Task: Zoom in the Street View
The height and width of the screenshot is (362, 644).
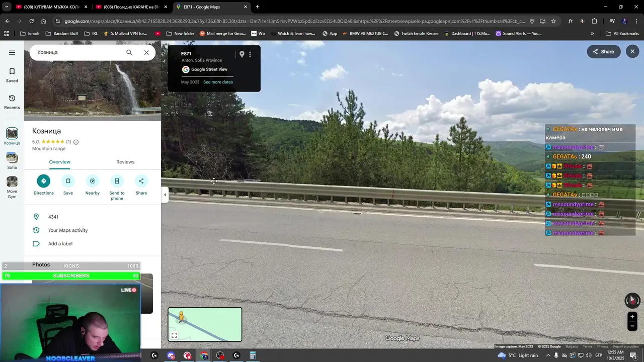Action: pos(632,317)
